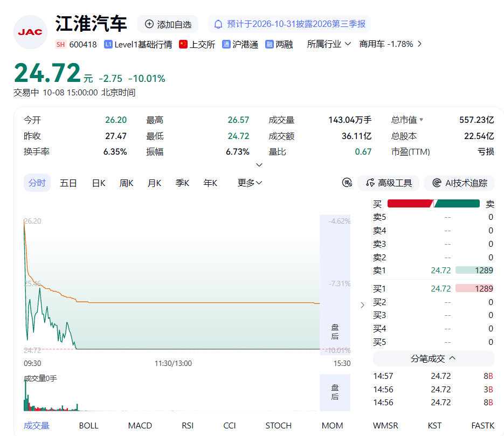Image resolution: width=504 pixels, height=436 pixels.
Task: Click the AI技术追踪 icon
Action: 437,183
